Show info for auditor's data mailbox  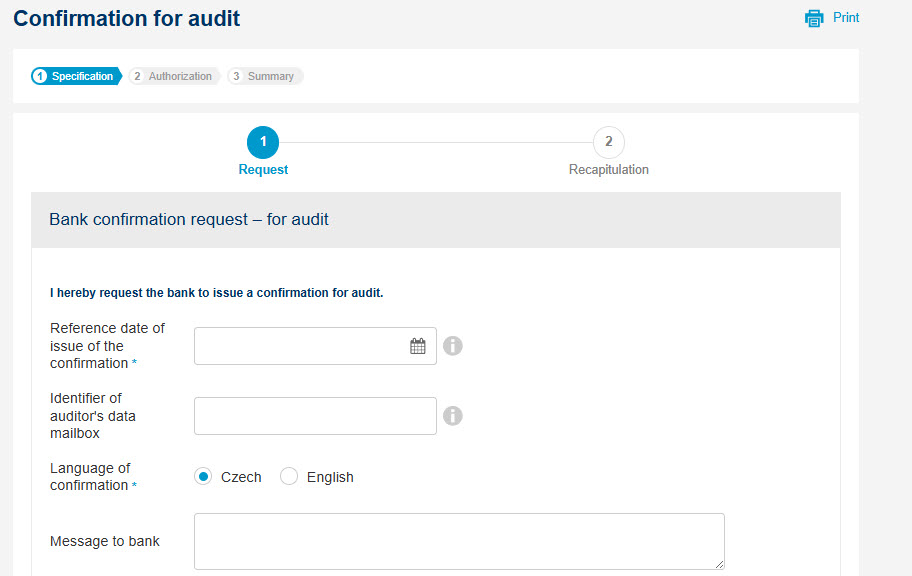point(453,415)
